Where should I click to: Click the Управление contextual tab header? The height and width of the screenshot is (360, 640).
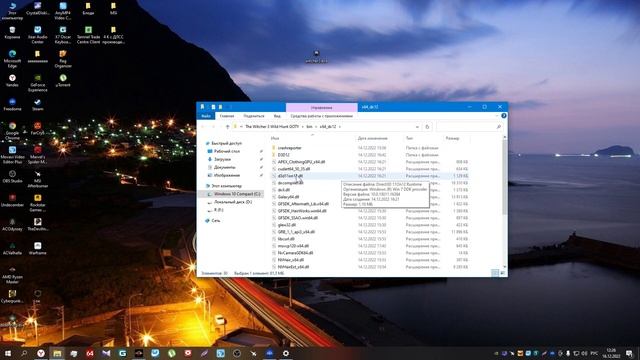click(x=321, y=107)
